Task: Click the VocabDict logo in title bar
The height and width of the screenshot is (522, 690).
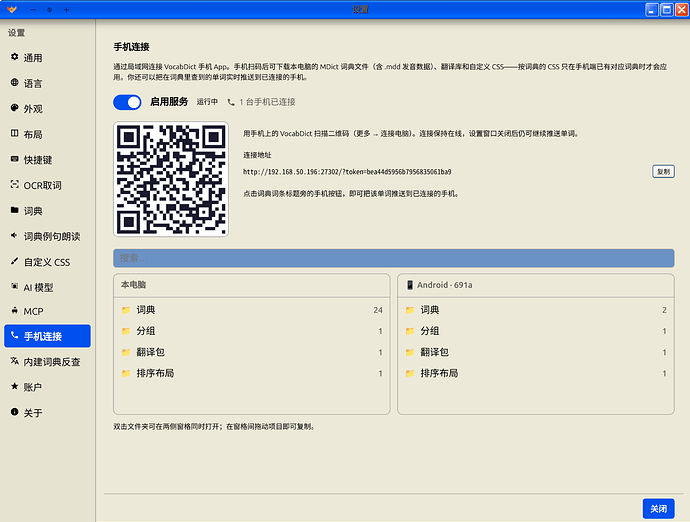Action: (12, 9)
